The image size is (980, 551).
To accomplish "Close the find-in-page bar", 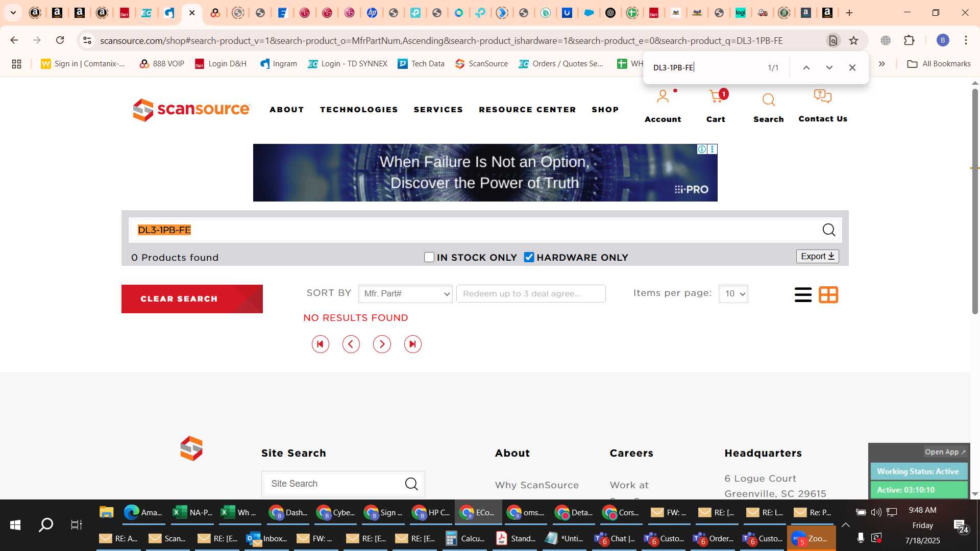I will 852,67.
